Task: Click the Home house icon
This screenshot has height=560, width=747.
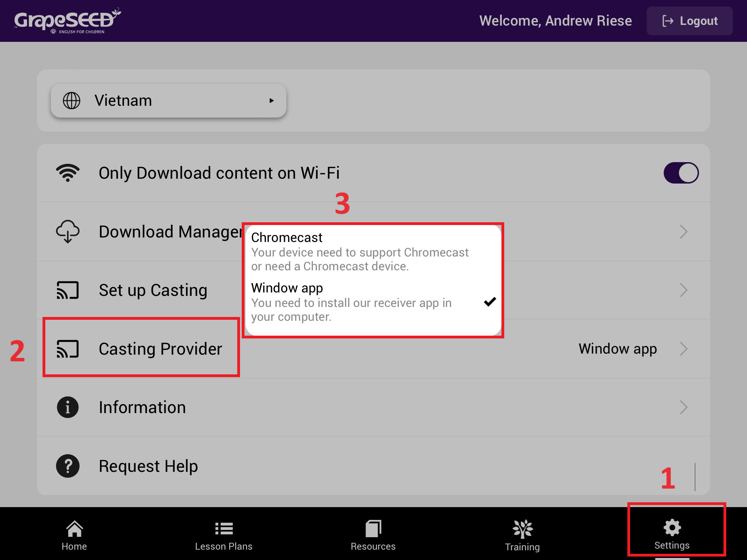Action: [74, 528]
